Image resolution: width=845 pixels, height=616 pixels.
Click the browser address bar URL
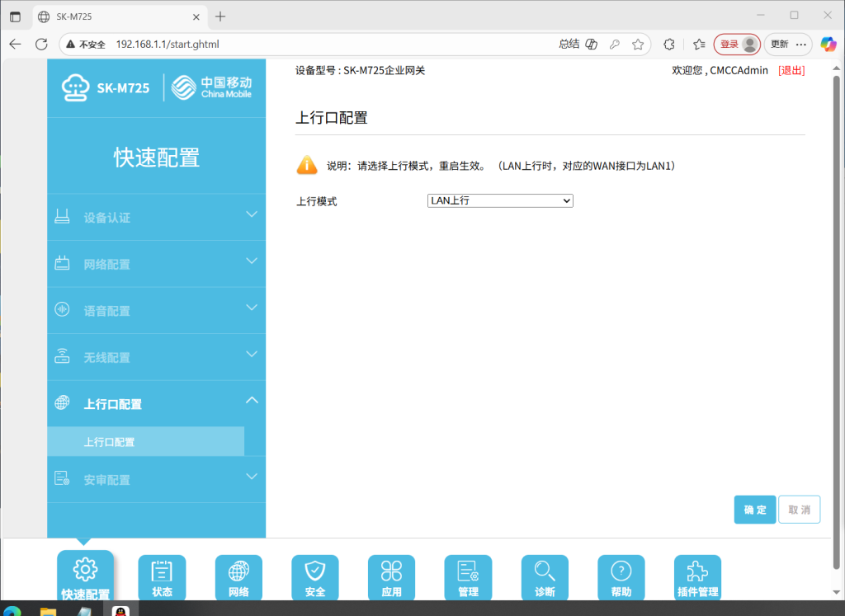(168, 45)
